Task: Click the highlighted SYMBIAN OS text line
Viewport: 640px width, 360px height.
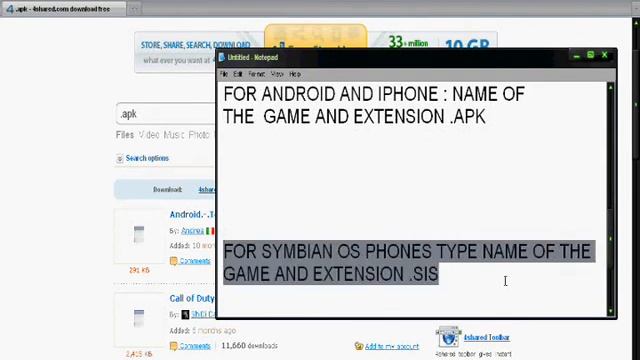Action: tap(409, 262)
